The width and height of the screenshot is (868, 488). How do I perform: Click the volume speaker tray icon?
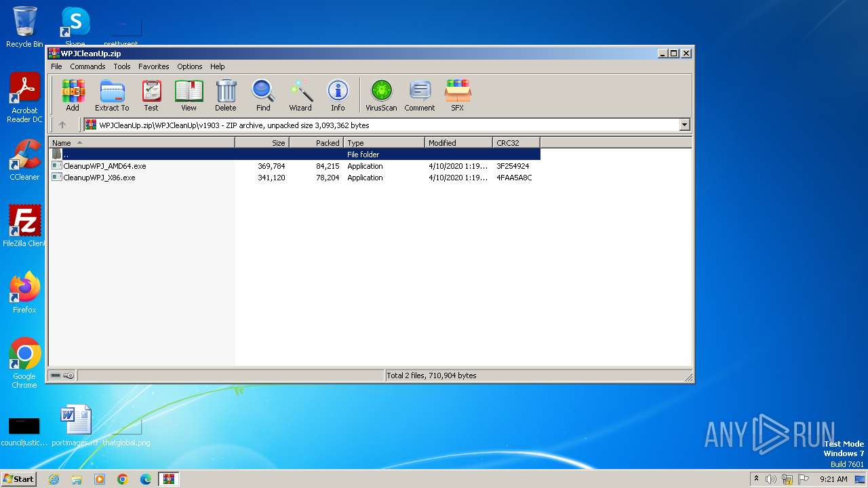(x=771, y=479)
